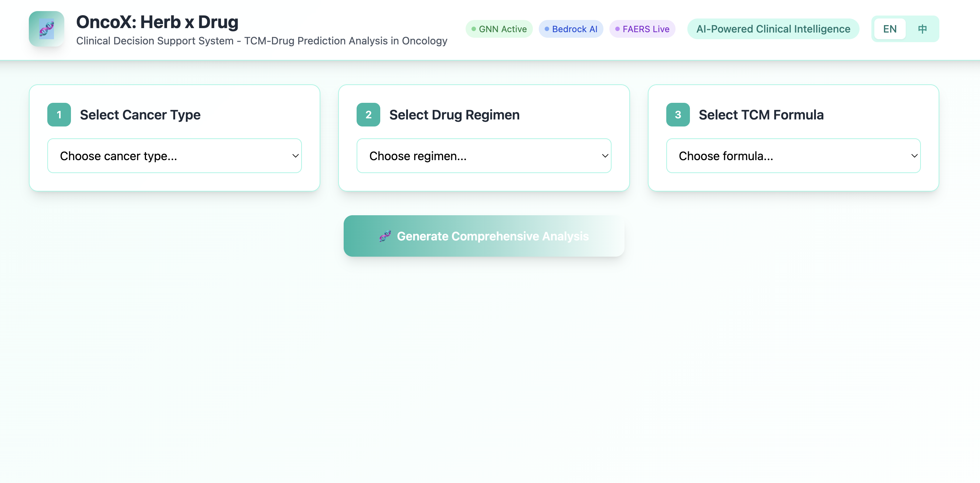Switch language to Chinese 中
The image size is (980, 483).
pos(922,29)
